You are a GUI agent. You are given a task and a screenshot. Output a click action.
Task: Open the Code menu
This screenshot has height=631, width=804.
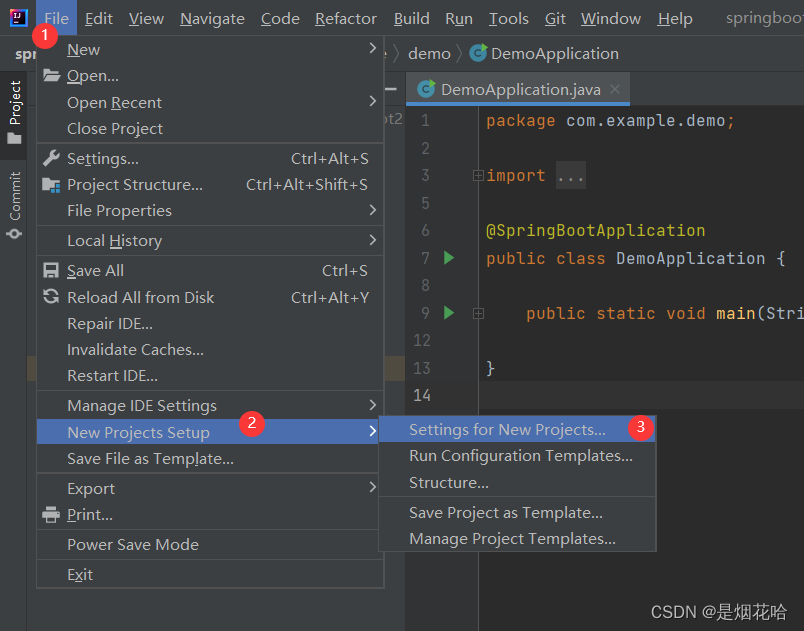point(280,18)
